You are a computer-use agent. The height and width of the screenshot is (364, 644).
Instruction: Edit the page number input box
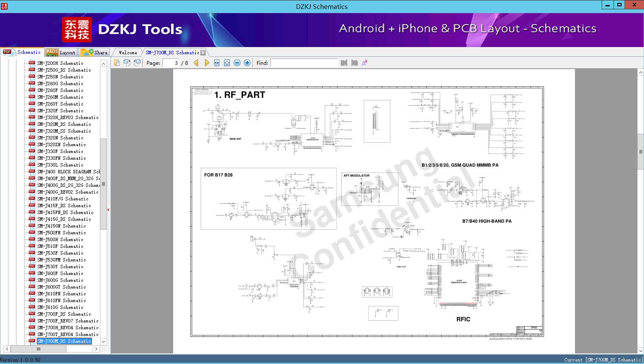(x=173, y=63)
